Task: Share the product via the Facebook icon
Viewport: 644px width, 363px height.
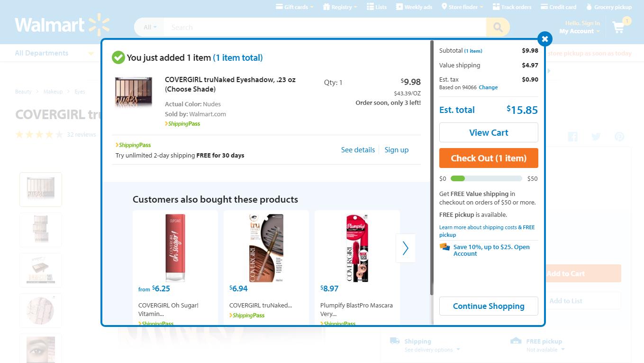Action: [x=572, y=137]
